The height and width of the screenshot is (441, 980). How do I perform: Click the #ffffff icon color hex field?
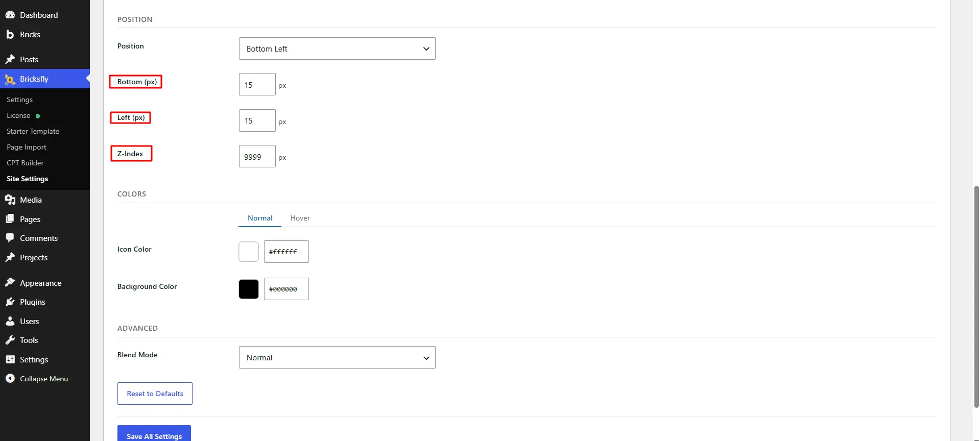pos(286,252)
